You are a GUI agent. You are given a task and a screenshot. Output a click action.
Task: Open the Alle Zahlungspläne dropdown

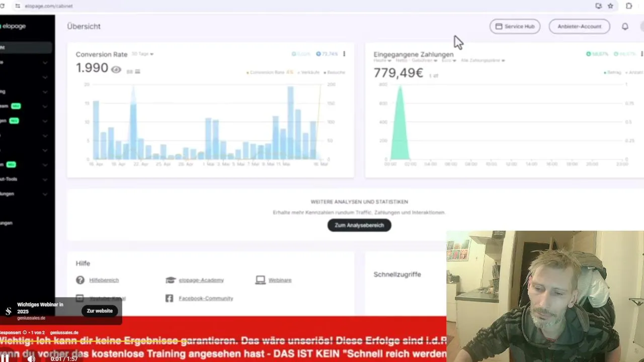[482, 60]
